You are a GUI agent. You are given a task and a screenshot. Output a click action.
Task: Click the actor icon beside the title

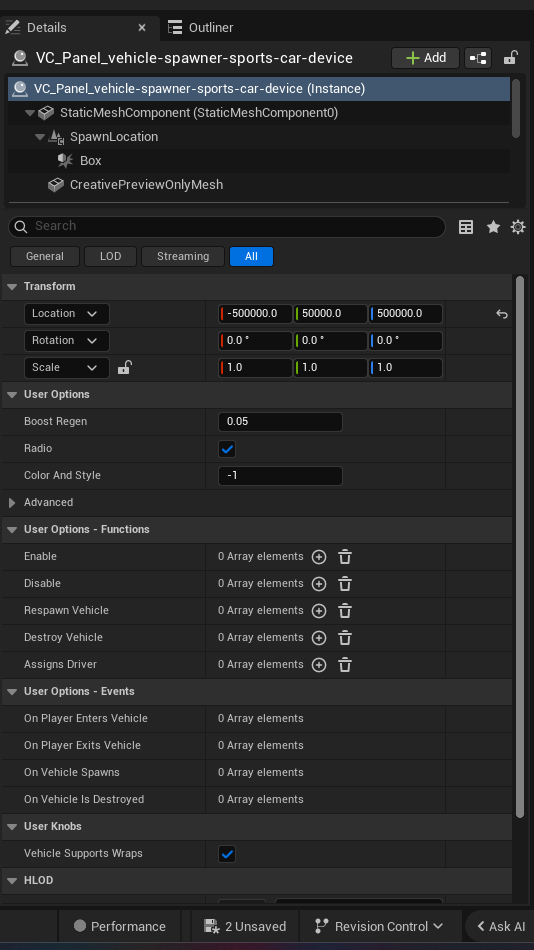pos(20,58)
